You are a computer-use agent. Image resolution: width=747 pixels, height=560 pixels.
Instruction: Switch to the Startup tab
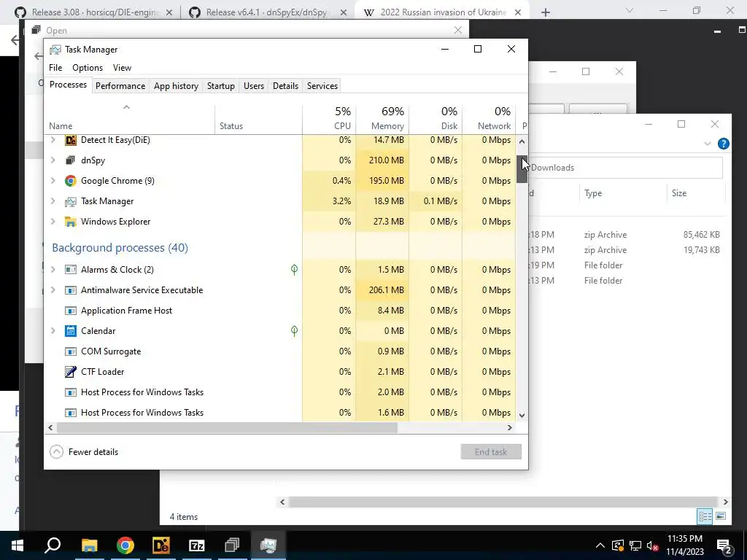[x=220, y=86]
